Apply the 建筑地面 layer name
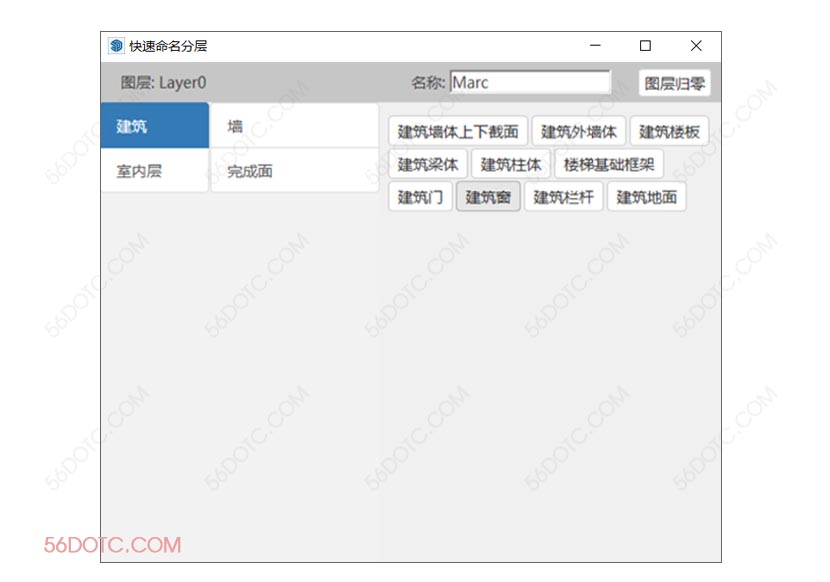The width and height of the screenshot is (830, 582). (x=646, y=197)
